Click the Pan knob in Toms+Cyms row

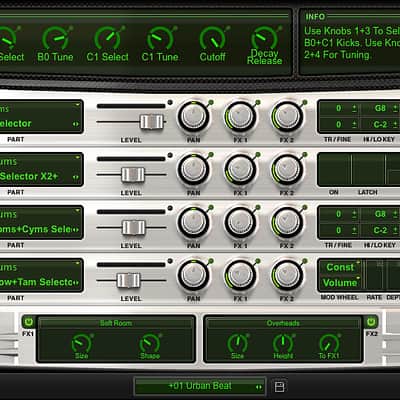click(x=193, y=223)
